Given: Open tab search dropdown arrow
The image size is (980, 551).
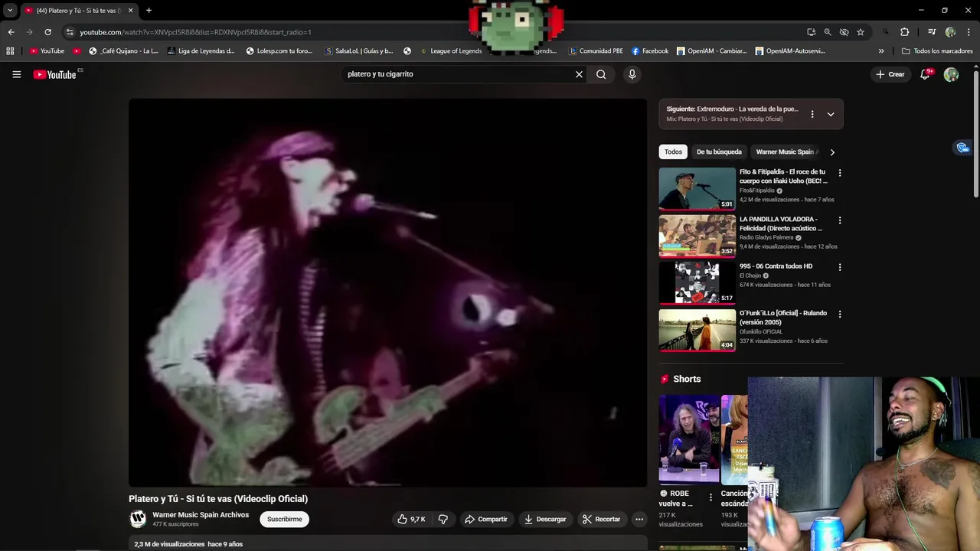Looking at the screenshot, I should [x=10, y=11].
